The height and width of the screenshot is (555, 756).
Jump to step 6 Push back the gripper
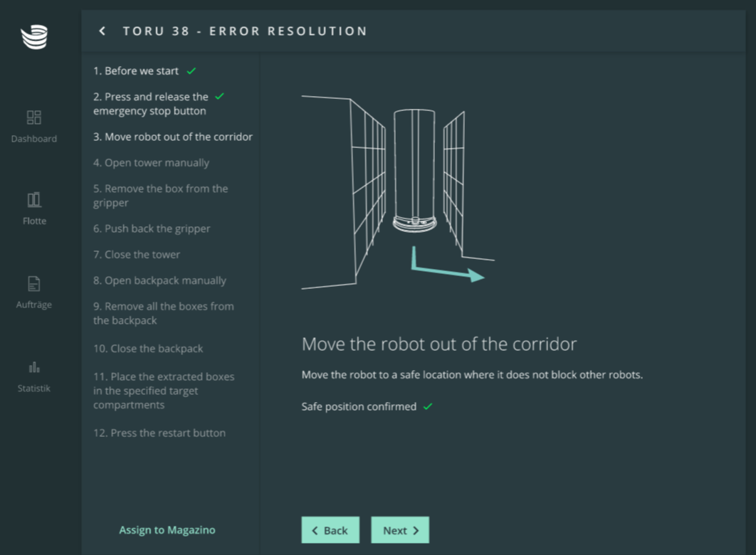[152, 229]
